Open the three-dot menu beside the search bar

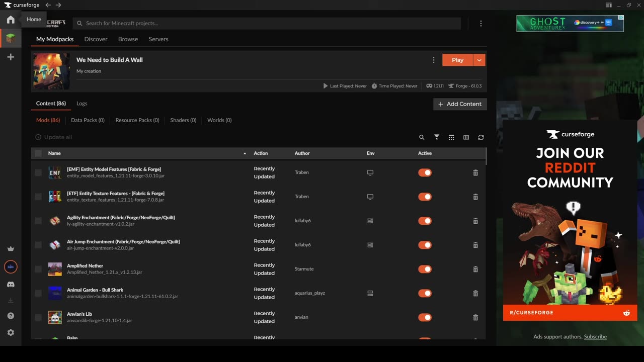coord(481,24)
